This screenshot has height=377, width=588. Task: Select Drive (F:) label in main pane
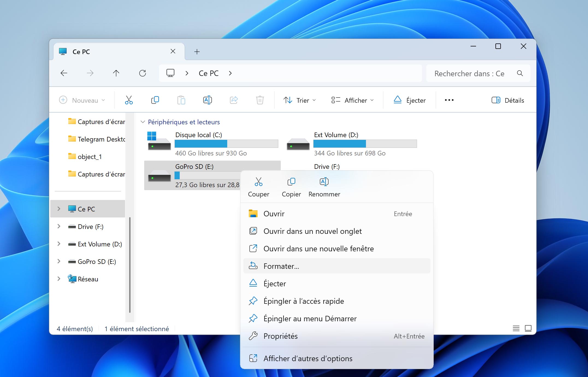(327, 166)
